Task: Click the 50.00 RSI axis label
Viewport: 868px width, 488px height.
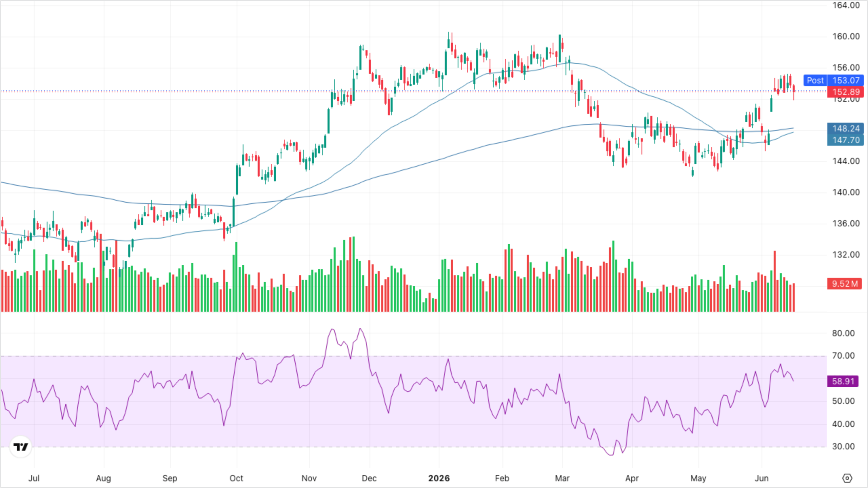Action: click(x=843, y=401)
